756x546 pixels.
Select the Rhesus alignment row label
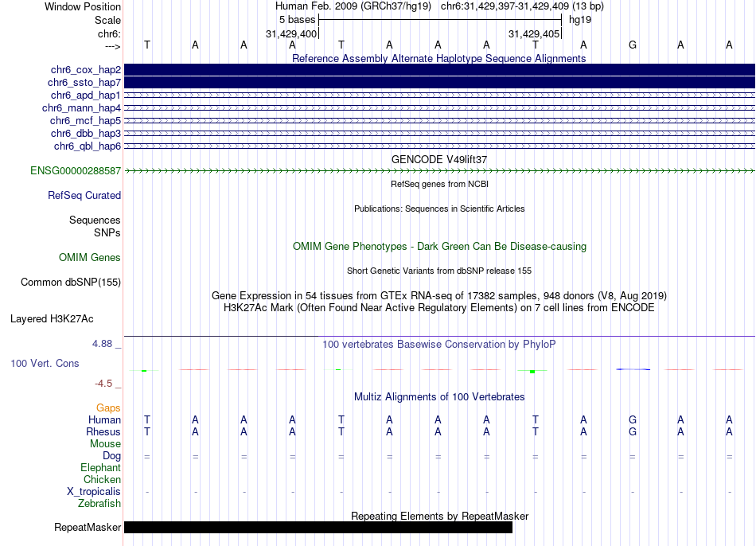[x=103, y=431]
